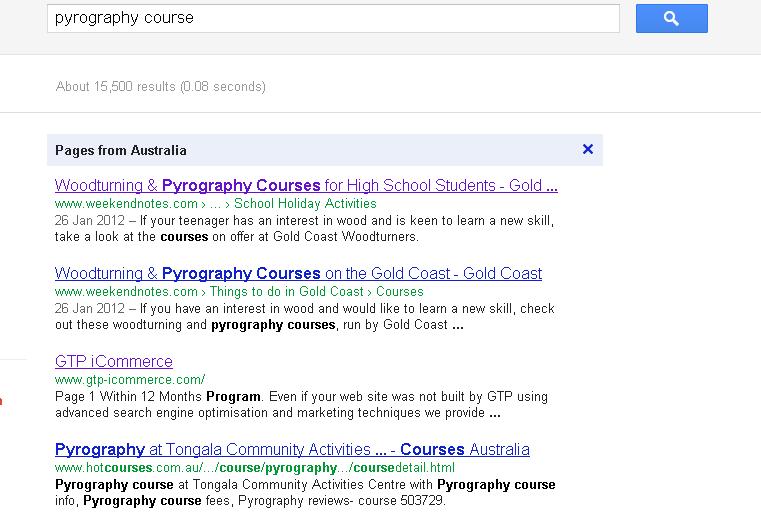This screenshot has width=761, height=529.
Task: Click the About 15,500 results count text
Action: pyautogui.click(x=161, y=87)
